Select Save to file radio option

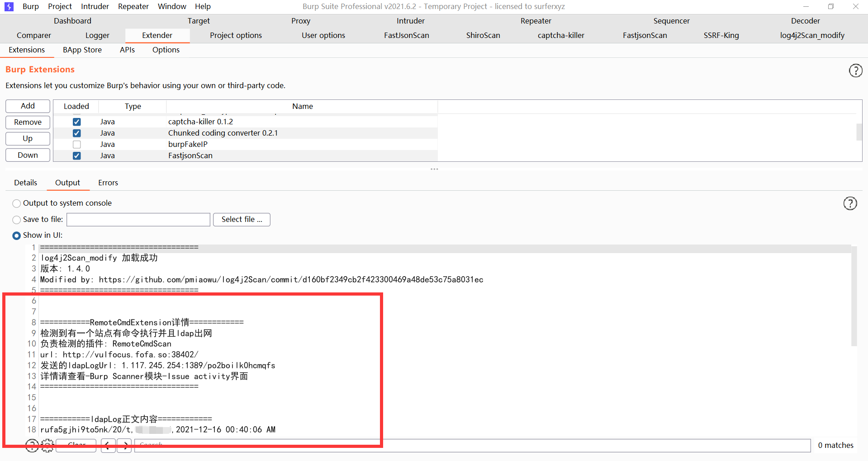pos(17,220)
